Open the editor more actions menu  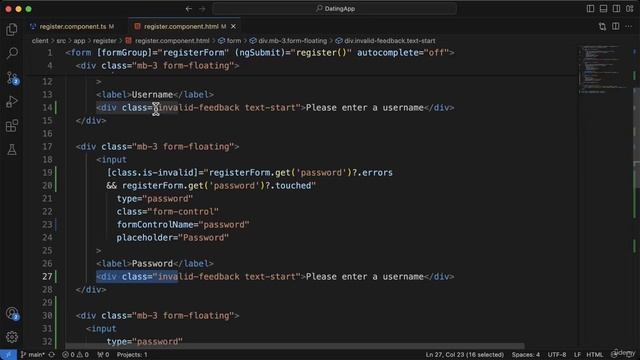(x=629, y=27)
